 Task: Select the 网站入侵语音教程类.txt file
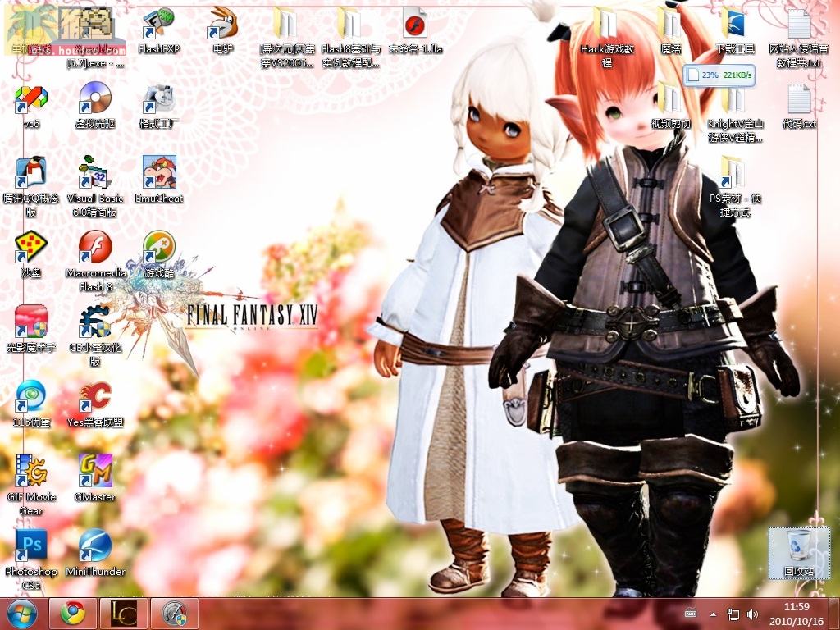pos(799,39)
